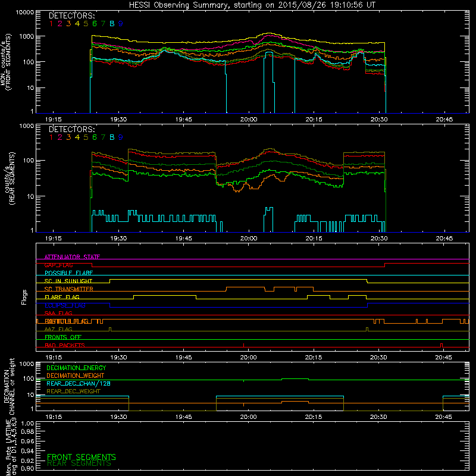The image size is (476, 476).
Task: Click the 1.00 value on livetime axis
Action: pos(27,423)
